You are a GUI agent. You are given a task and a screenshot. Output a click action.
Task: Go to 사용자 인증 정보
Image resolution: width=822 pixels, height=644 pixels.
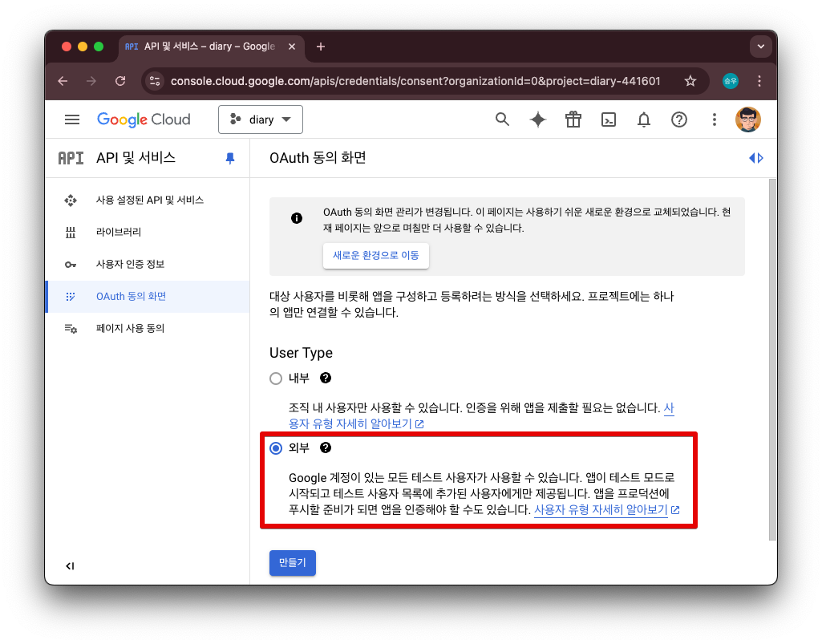tap(148, 265)
